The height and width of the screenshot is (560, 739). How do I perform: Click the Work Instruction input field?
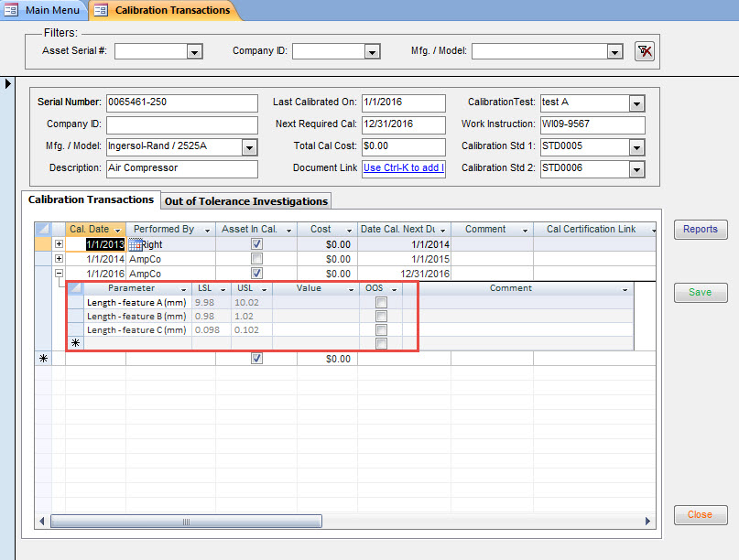pos(592,124)
